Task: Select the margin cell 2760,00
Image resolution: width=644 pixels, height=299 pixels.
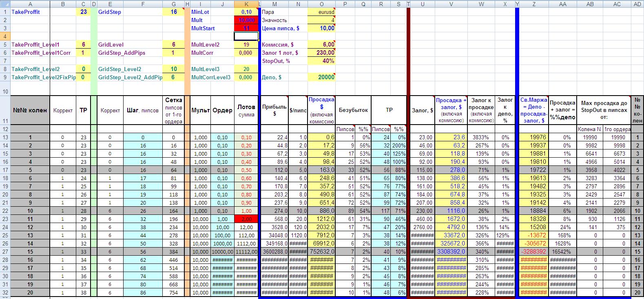Action: pyautogui.click(x=422, y=227)
